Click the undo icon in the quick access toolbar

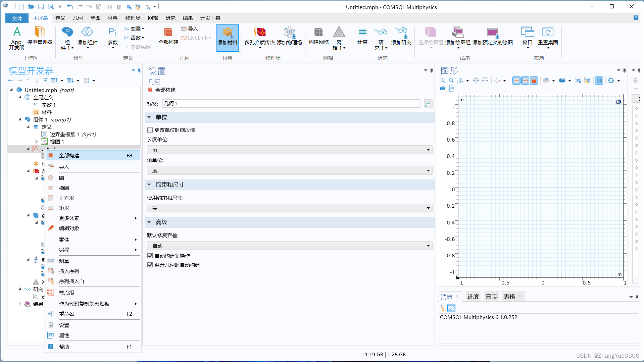70,7
